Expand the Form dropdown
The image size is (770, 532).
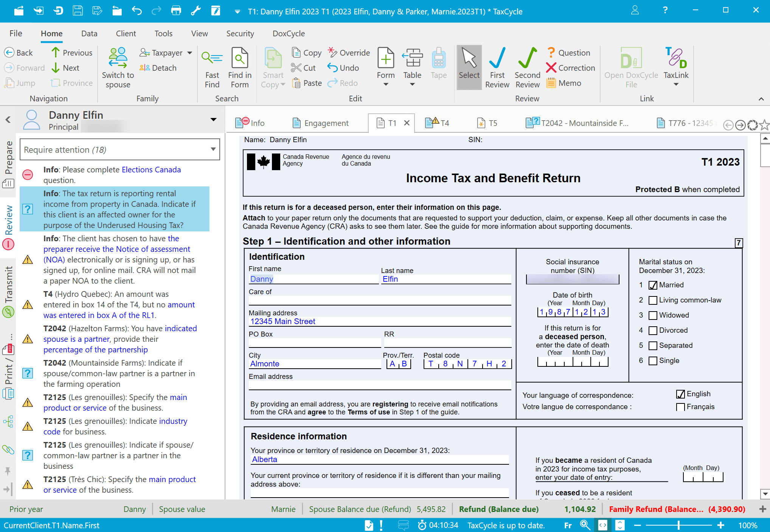(x=386, y=84)
